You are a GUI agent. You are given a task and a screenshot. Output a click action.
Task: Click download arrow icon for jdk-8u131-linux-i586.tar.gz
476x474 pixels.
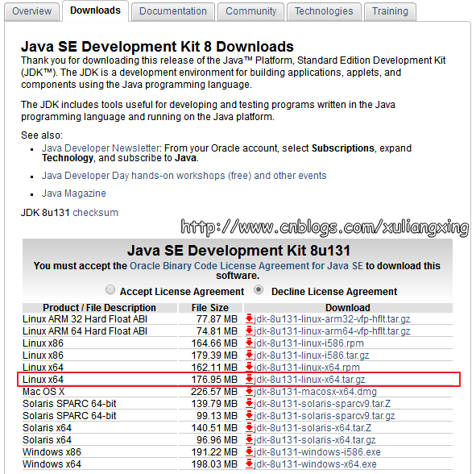click(x=249, y=355)
